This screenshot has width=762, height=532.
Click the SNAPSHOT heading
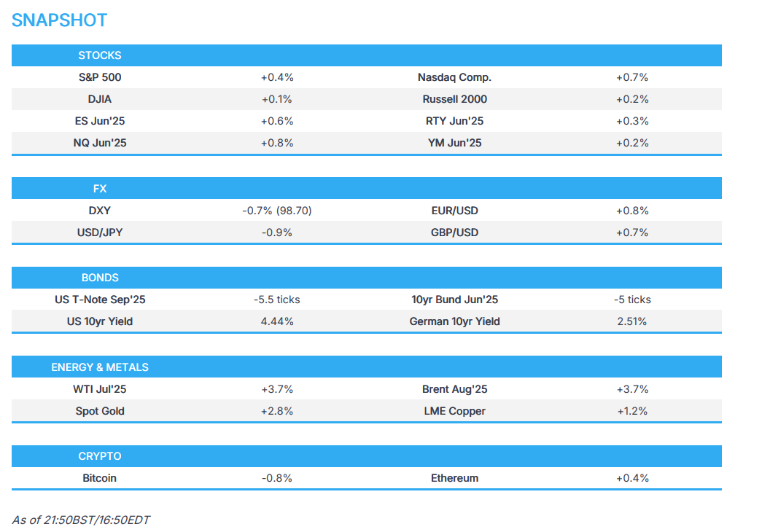pos(59,20)
